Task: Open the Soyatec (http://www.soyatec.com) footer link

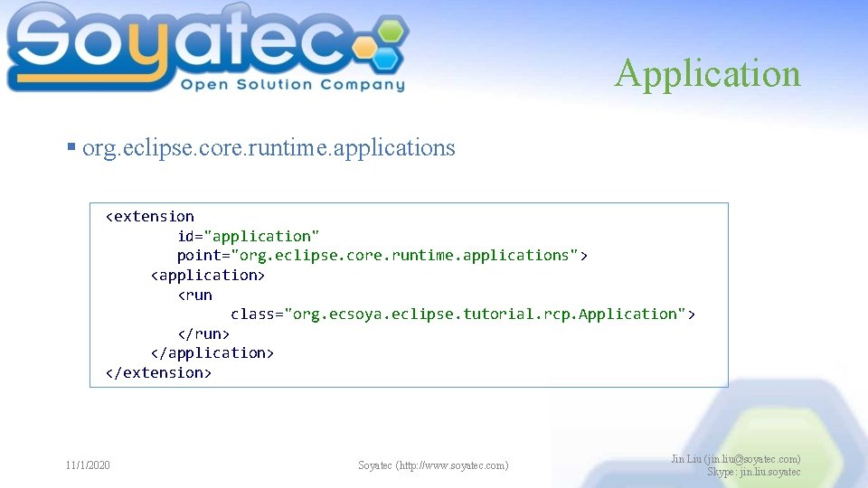Action: [x=433, y=465]
